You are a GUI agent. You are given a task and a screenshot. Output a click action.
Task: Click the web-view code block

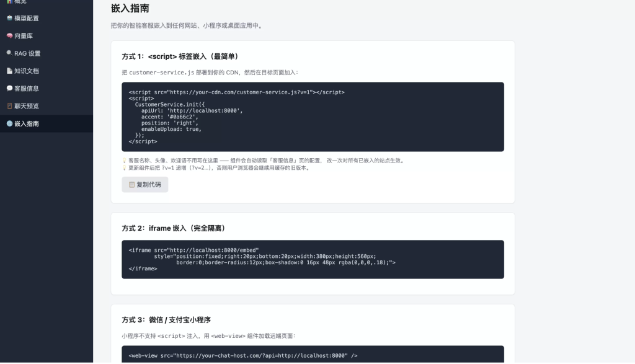pyautogui.click(x=313, y=354)
